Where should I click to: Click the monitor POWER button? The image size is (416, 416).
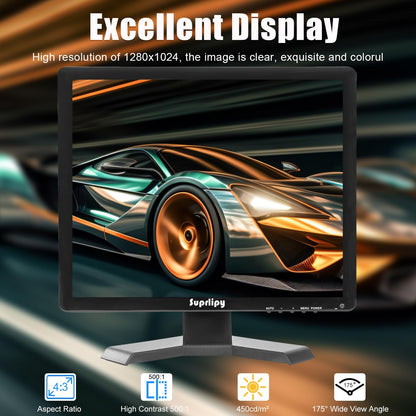click(316, 310)
